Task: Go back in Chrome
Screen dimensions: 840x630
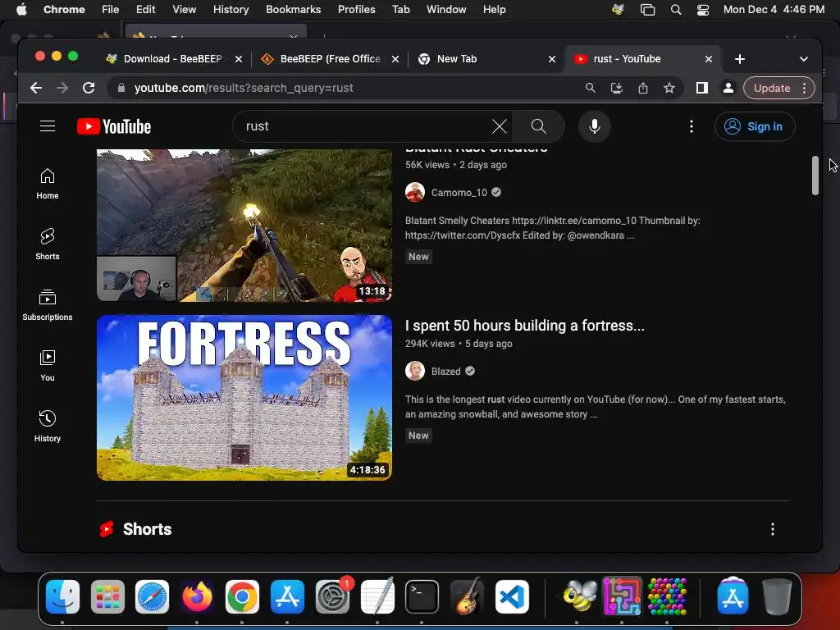Action: click(x=36, y=88)
